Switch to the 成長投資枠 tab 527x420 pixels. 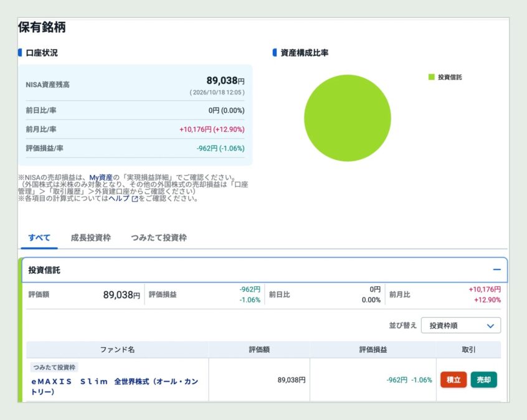91,238
